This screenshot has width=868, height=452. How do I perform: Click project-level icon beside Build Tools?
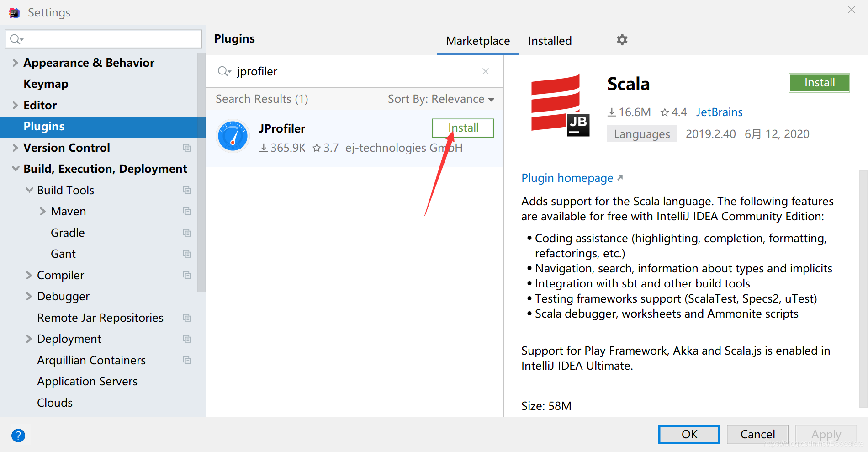(187, 190)
